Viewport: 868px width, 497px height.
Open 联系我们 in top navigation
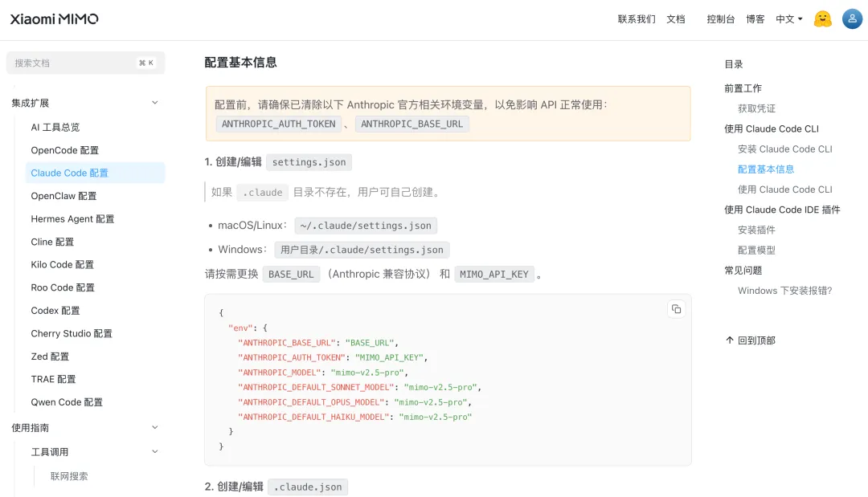[637, 19]
